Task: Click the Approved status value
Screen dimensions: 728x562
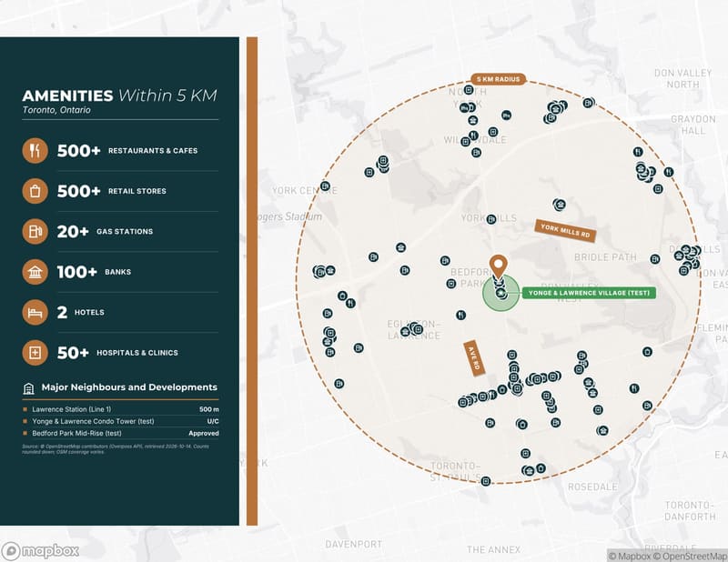Action: click(x=203, y=434)
